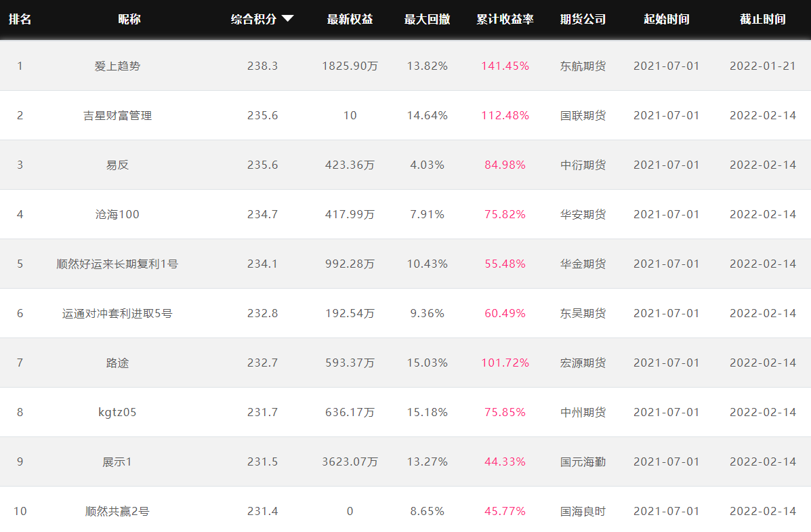Open nickname 运通对冲套利进取5号
The height and width of the screenshot is (532, 811).
click(x=117, y=314)
